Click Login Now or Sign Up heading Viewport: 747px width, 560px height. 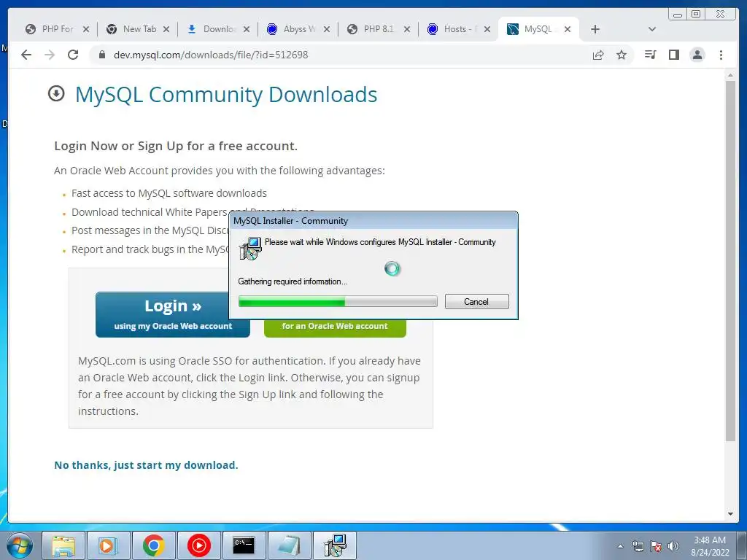[176, 146]
